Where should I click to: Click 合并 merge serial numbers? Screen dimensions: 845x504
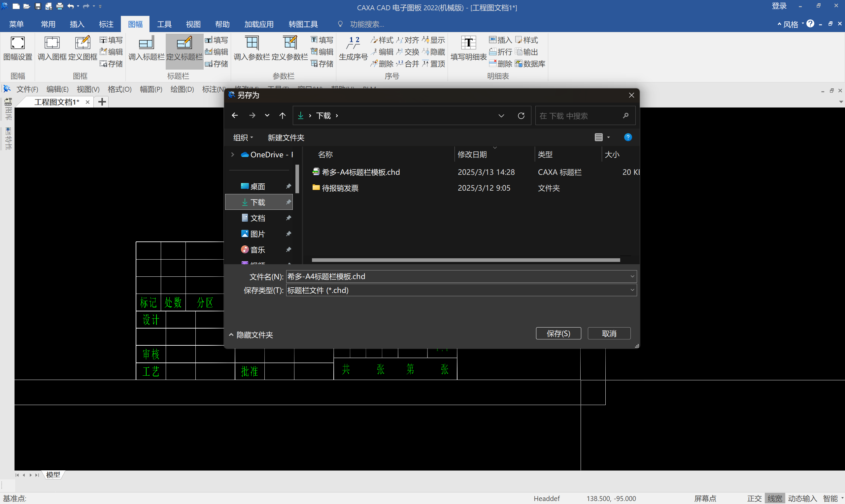pyautogui.click(x=408, y=64)
